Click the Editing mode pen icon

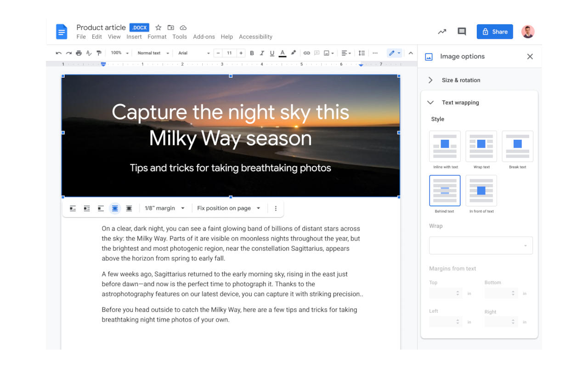click(391, 52)
